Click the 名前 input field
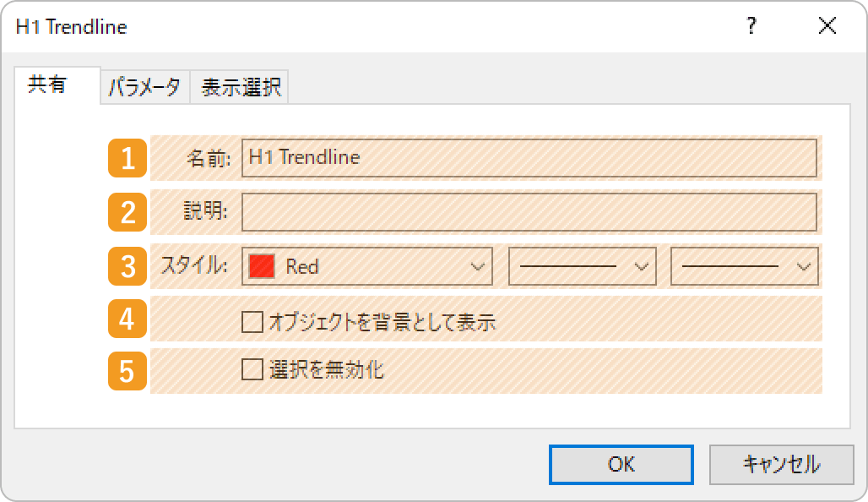This screenshot has height=502, width=868. (x=529, y=158)
